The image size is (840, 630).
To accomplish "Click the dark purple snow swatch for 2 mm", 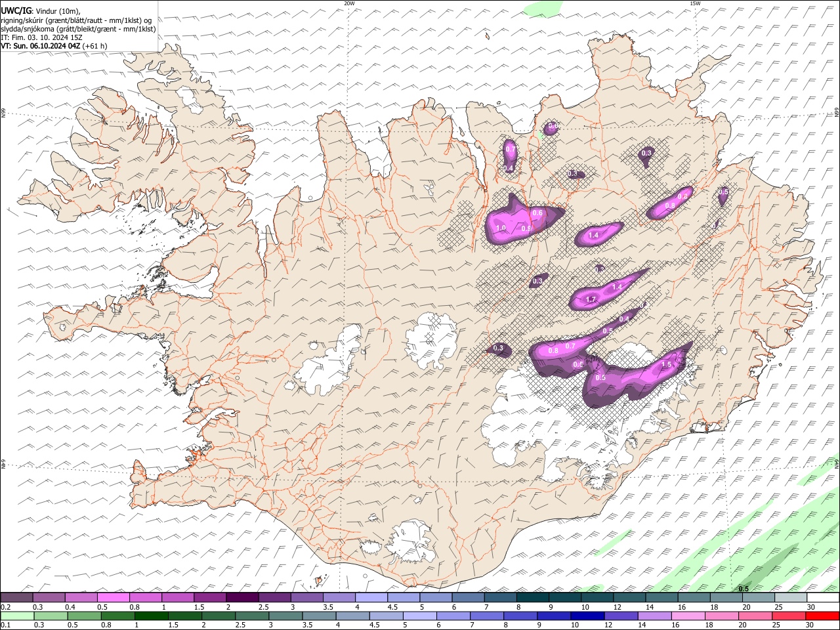I will (242, 597).
